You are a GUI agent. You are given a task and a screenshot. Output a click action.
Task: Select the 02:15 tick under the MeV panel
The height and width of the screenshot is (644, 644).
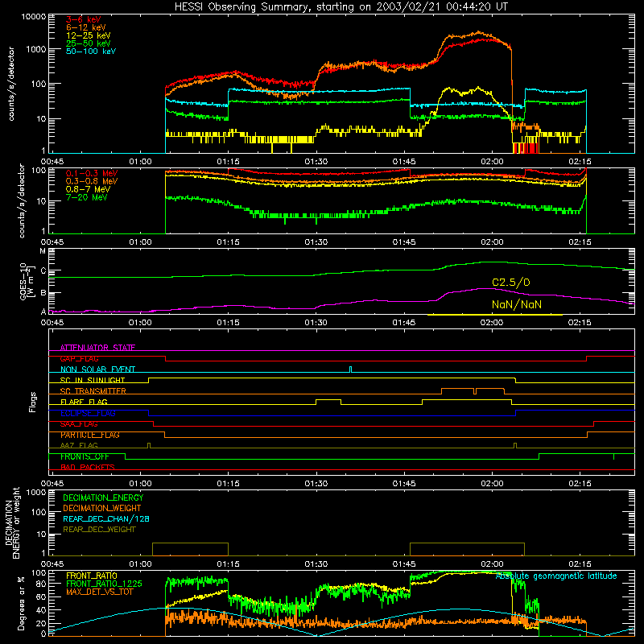tap(580, 242)
